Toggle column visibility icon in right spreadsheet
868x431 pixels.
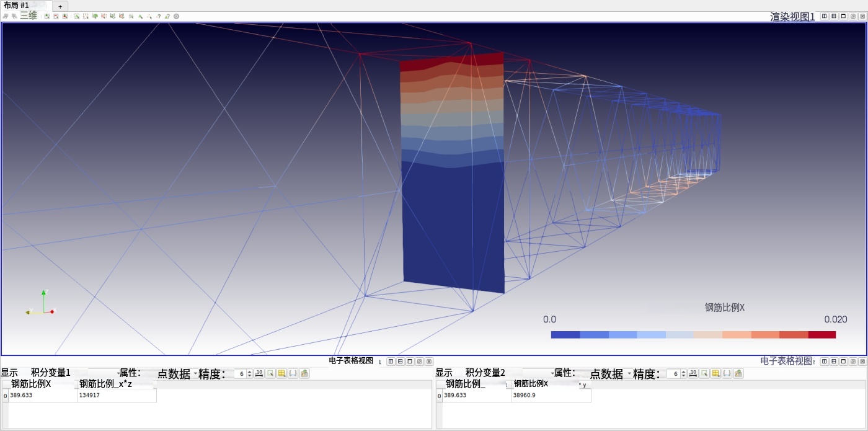715,373
